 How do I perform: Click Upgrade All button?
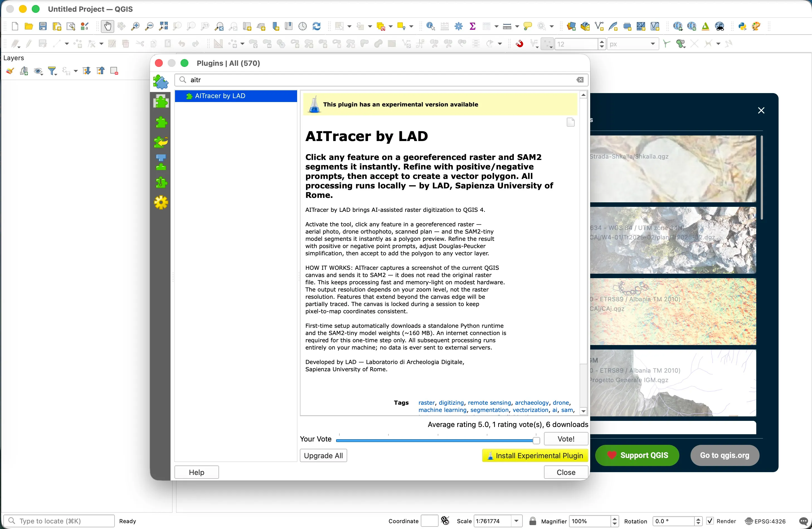click(x=324, y=456)
